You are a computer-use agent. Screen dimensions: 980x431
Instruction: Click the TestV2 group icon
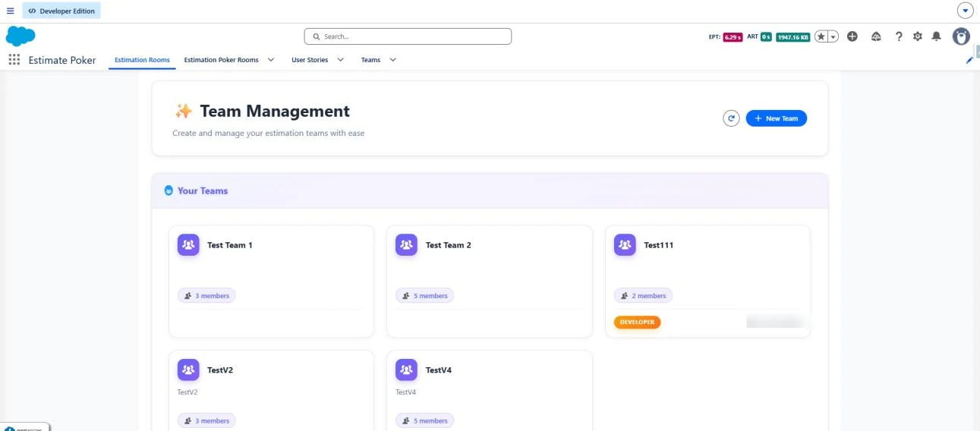[x=188, y=370]
